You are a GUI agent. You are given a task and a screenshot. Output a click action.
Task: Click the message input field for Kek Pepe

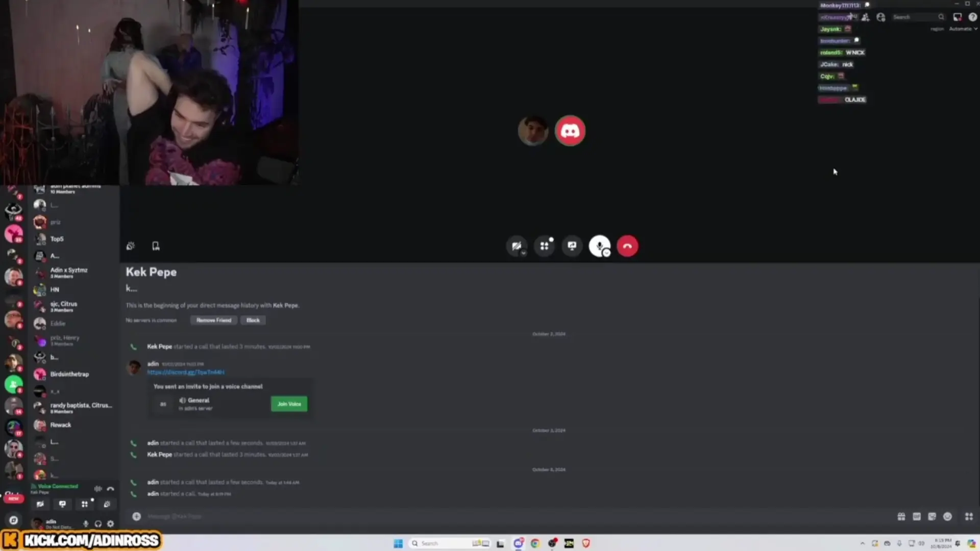357,516
